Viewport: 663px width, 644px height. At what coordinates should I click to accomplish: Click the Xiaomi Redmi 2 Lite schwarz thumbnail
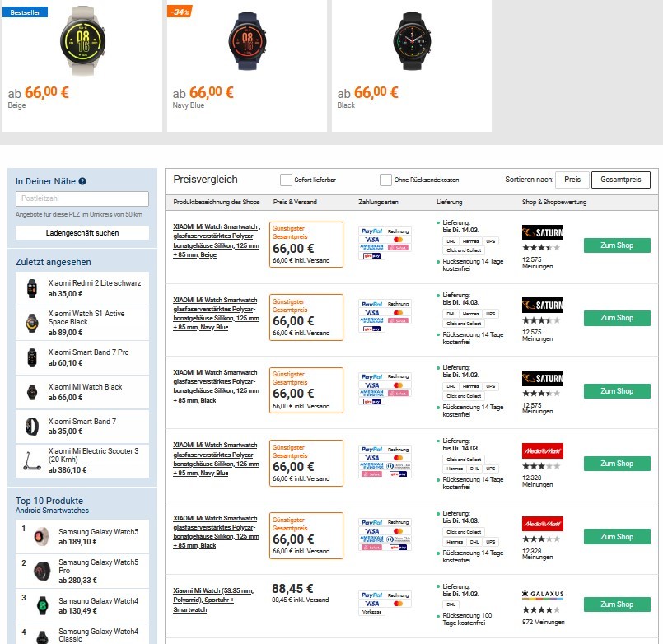tap(32, 289)
